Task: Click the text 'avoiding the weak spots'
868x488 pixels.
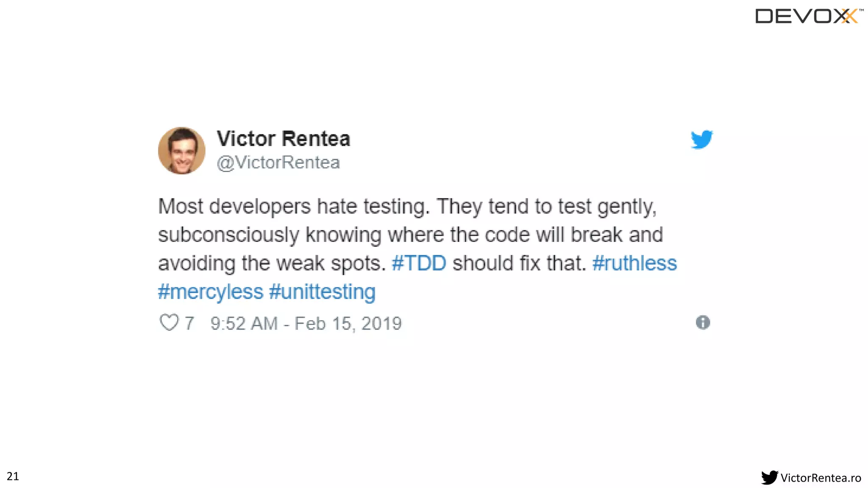Action: coord(272,263)
